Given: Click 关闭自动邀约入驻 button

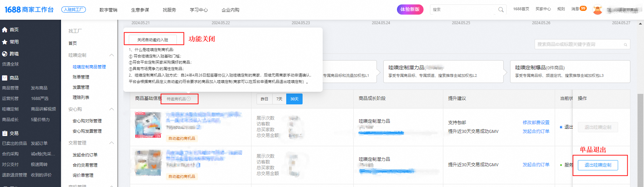Looking at the screenshot, I should coord(153,40).
